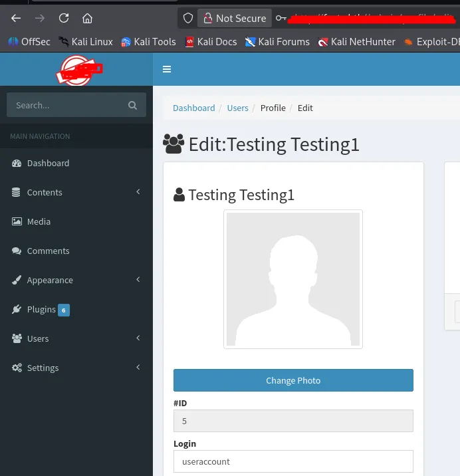Click the key icon in address bar

281,18
